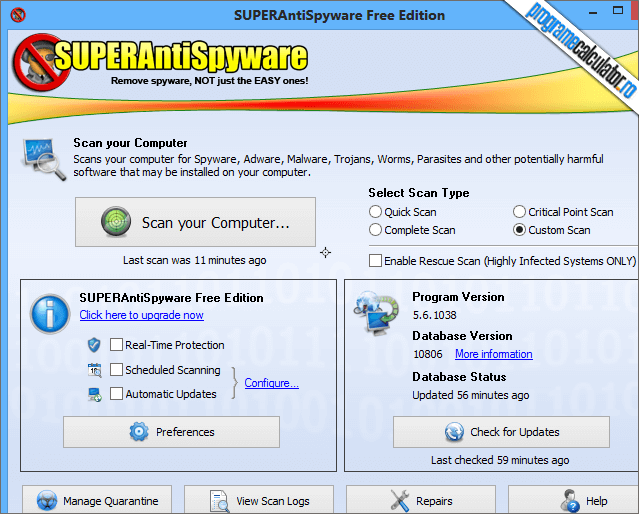Open Manage Quarantine
Screen dimensions: 639x514
coord(97,500)
